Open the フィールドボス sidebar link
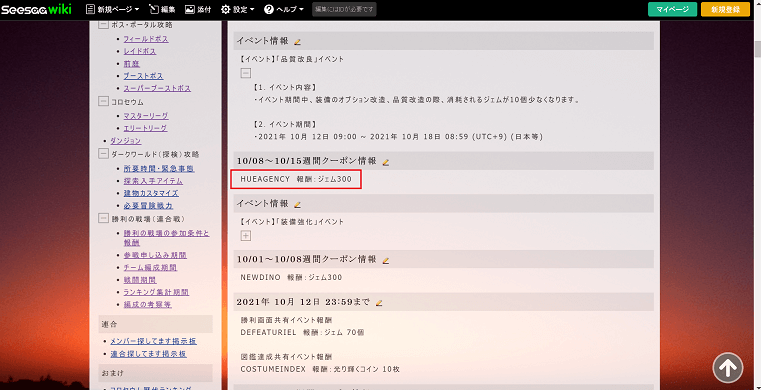This screenshot has height=390, width=761. [146, 39]
